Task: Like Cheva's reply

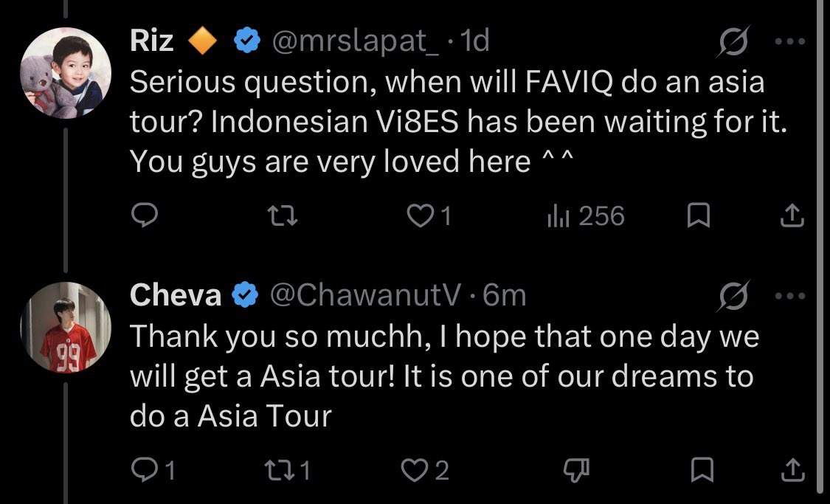Action: tap(426, 469)
